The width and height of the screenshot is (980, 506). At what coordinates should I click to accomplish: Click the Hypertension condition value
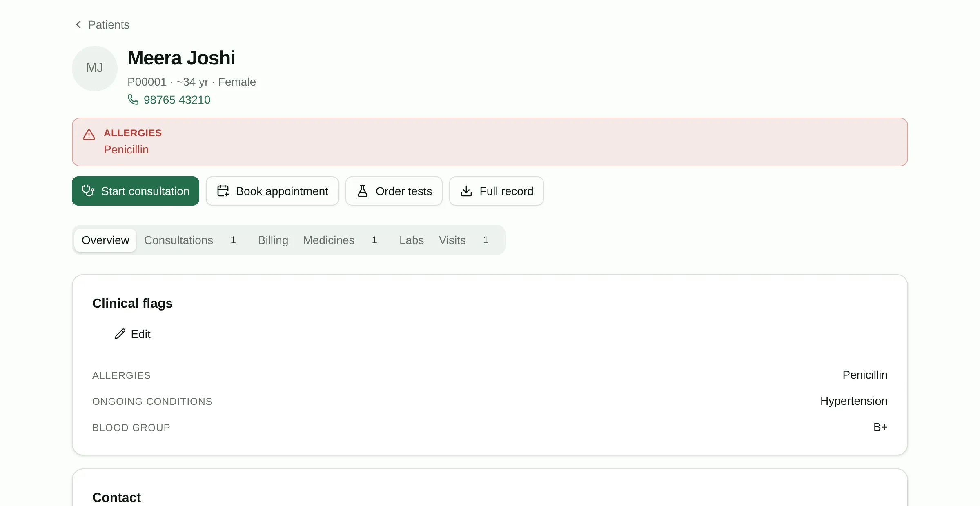click(854, 401)
